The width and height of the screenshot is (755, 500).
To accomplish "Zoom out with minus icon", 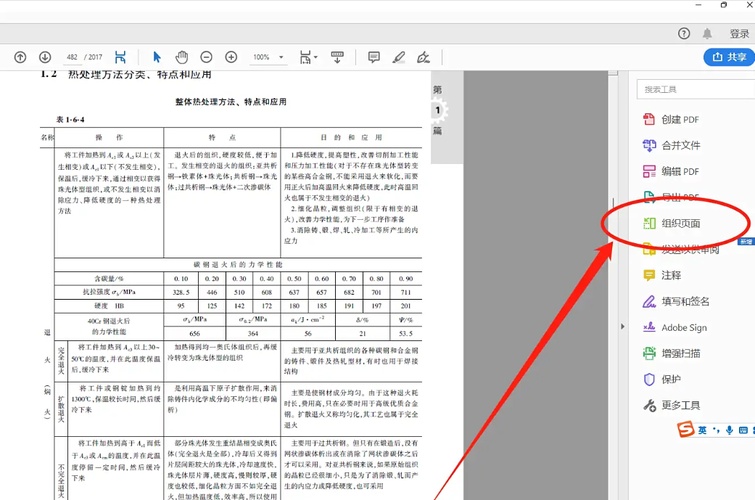I will pos(206,57).
